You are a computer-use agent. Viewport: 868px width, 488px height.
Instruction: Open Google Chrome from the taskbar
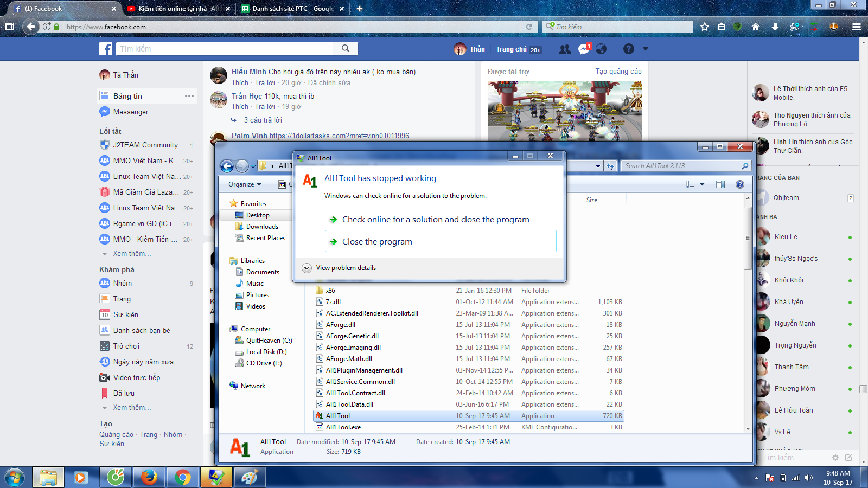pos(182,477)
